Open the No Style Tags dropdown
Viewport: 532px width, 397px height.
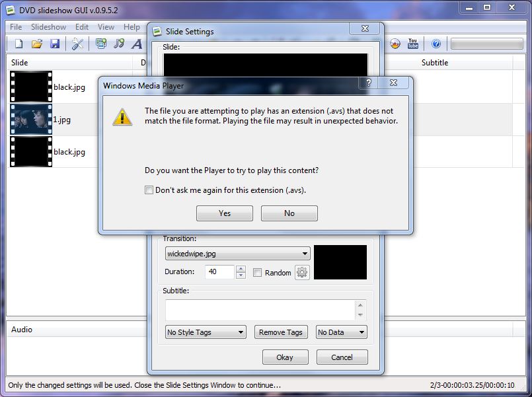(x=206, y=332)
